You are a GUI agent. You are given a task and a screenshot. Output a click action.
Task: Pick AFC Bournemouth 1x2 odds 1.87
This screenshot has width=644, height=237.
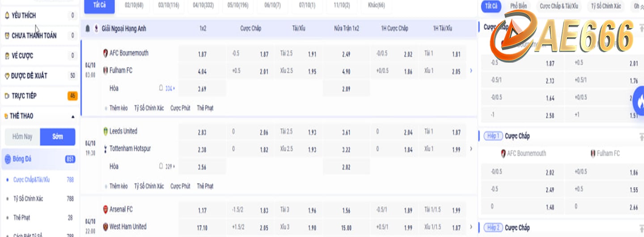(202, 54)
